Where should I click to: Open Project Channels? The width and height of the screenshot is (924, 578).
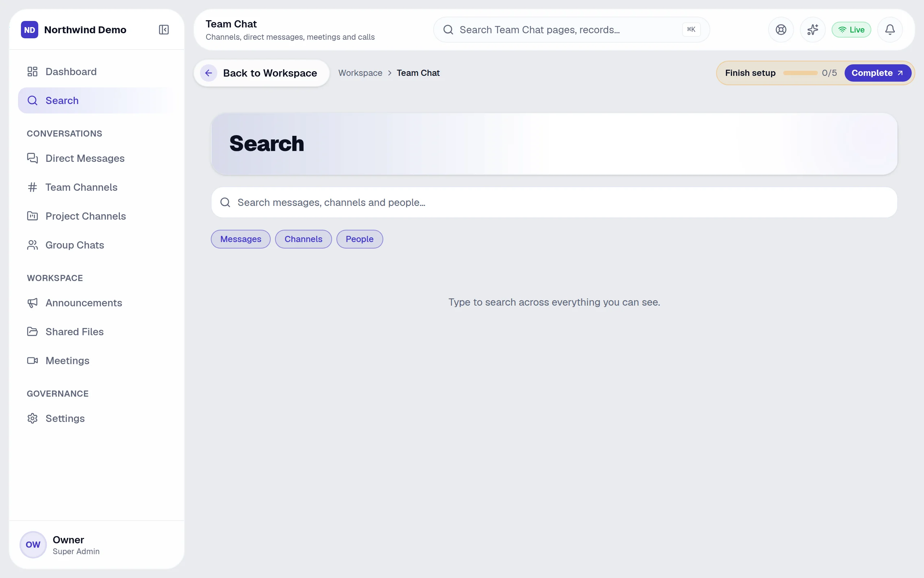(x=97, y=216)
